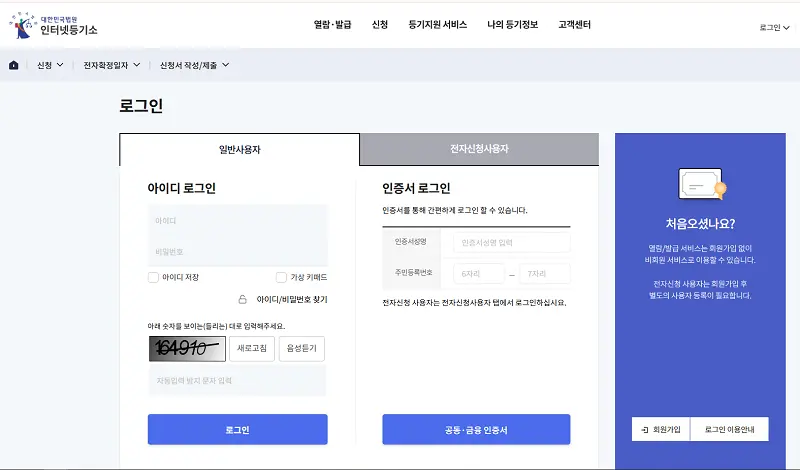Focus the 아이디 input field
This screenshot has height=470, width=800.
pyautogui.click(x=238, y=220)
